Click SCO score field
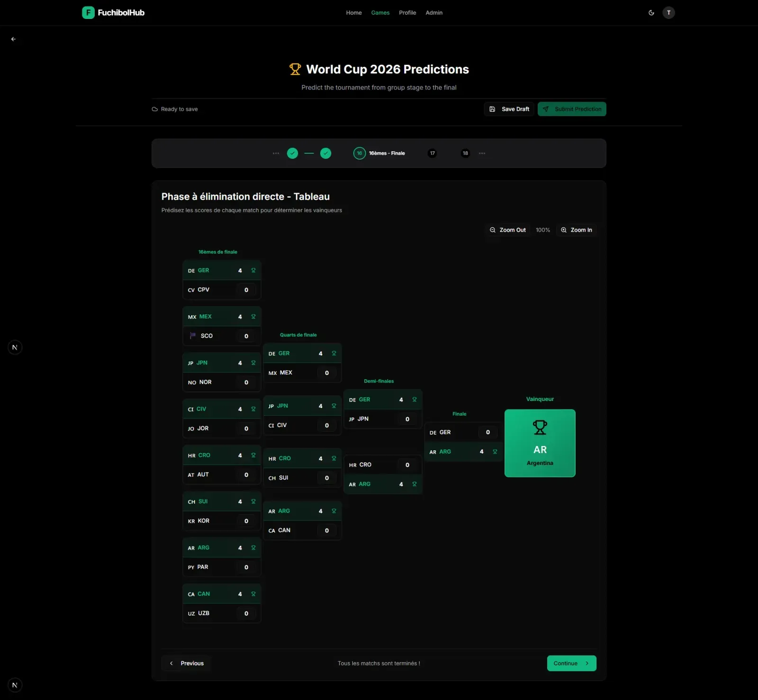Image resolution: width=758 pixels, height=700 pixels. coord(246,336)
